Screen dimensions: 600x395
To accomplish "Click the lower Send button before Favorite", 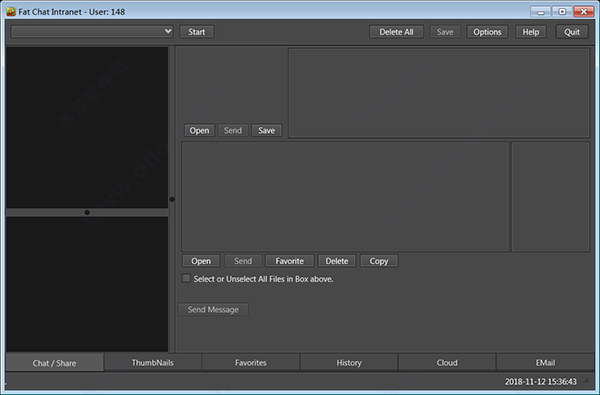I will [x=243, y=261].
